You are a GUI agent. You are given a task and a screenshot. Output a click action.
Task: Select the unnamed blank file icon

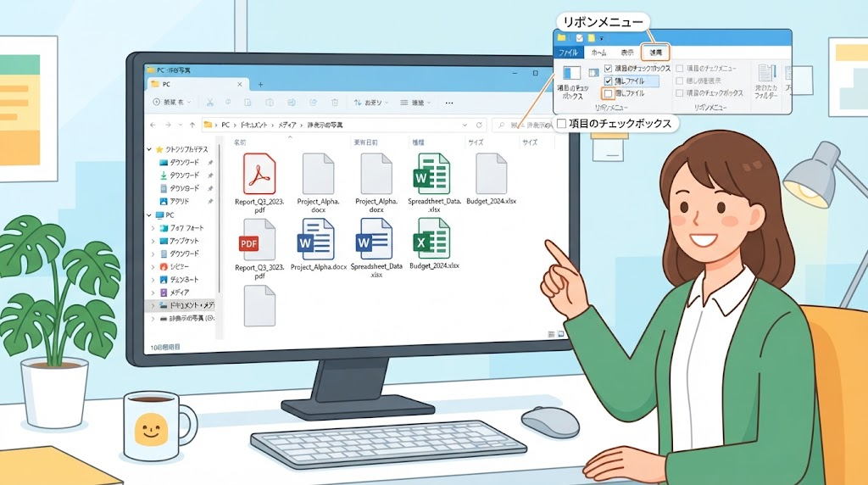tap(259, 305)
